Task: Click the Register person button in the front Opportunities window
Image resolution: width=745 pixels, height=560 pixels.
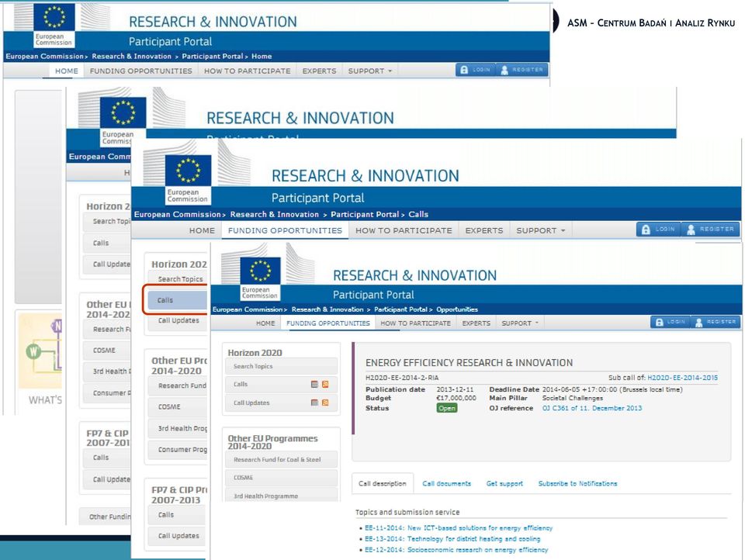Action: 715,322
